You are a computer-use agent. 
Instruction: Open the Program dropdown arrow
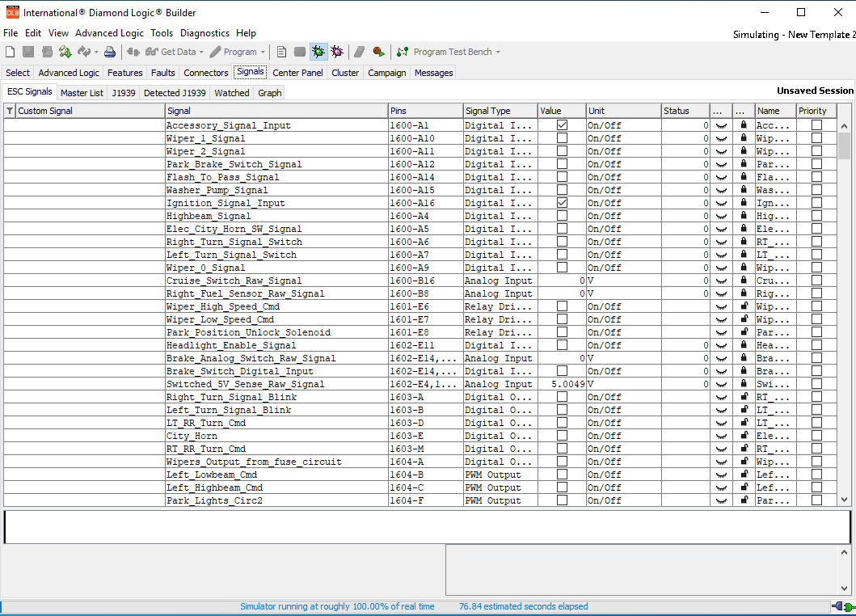pyautogui.click(x=264, y=52)
